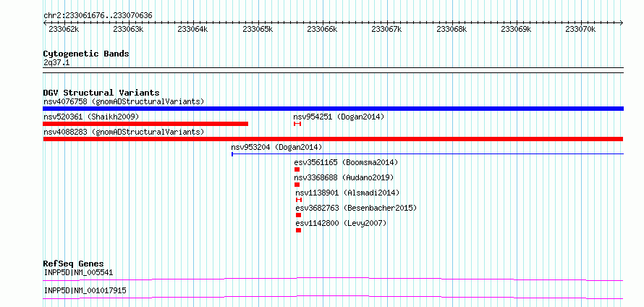Click the esv1142800 (Levy2007) label
The image size is (644, 307).
point(342,223)
